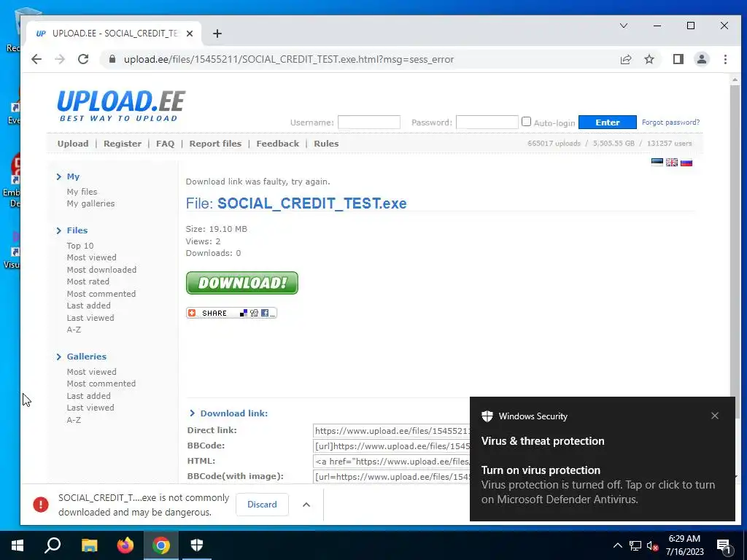Open muted volume tray icon
The image size is (747, 560).
tap(652, 545)
